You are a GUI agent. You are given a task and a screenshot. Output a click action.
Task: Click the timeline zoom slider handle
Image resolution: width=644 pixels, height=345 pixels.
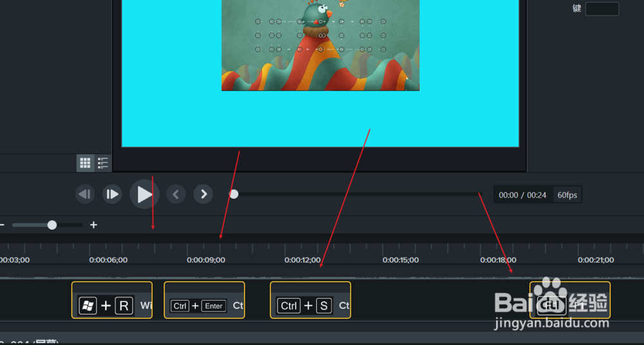[52, 225]
